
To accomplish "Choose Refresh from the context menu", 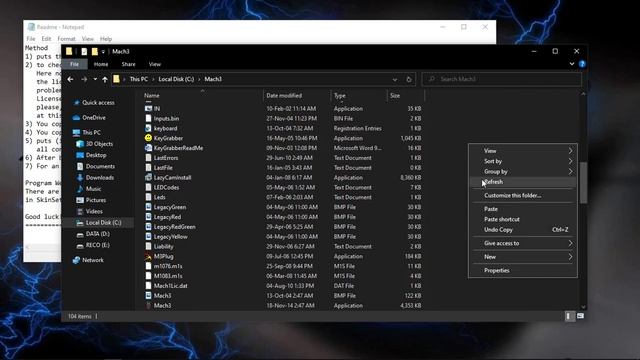I will [523, 182].
